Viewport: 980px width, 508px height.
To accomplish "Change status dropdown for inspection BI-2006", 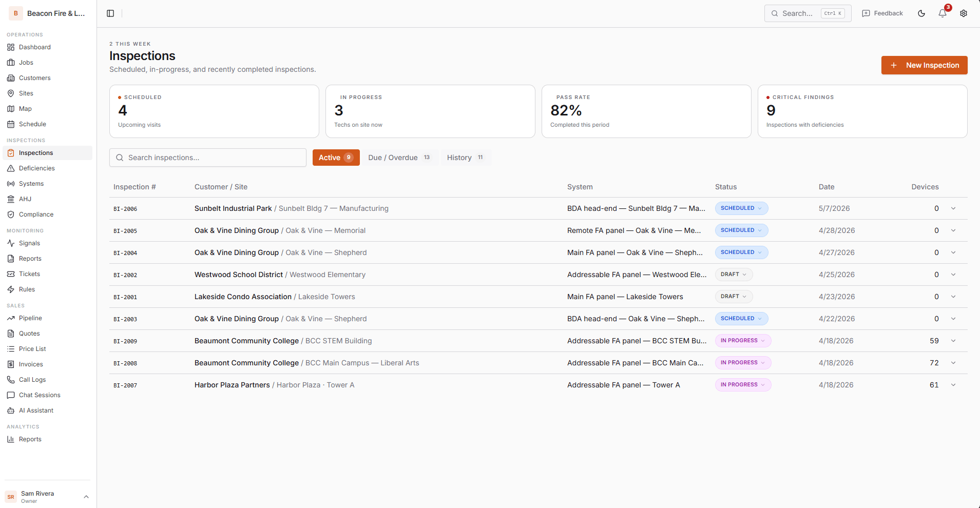I will coord(741,208).
